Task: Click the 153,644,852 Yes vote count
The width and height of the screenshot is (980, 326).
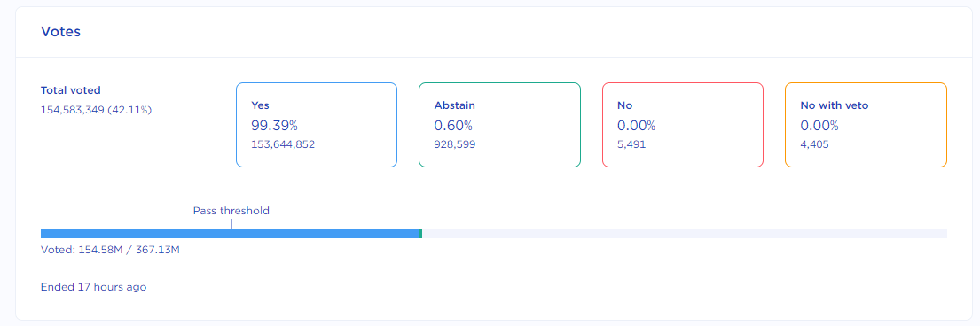Action: coord(283,145)
